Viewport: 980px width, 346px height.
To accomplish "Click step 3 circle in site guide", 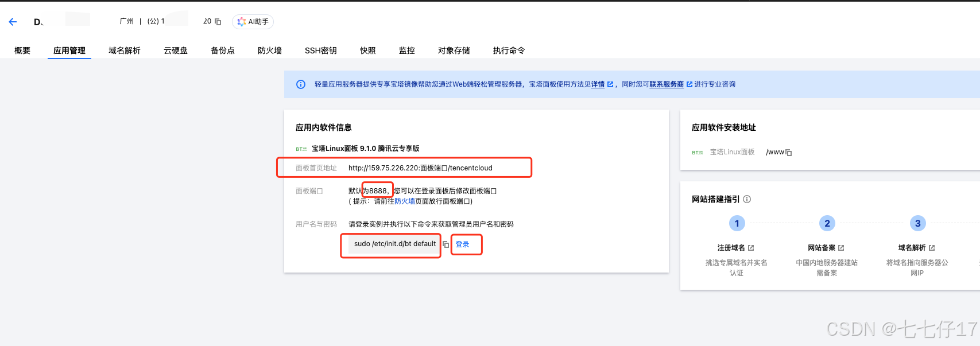I will coord(917,223).
